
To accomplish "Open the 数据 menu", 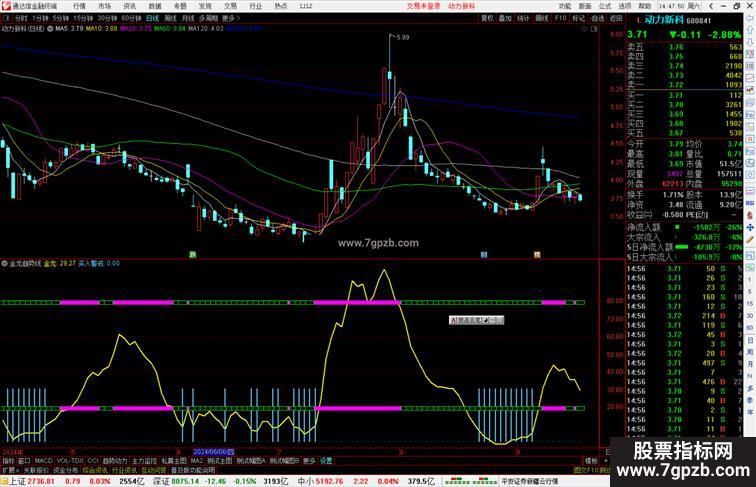I will pyautogui.click(x=155, y=6).
